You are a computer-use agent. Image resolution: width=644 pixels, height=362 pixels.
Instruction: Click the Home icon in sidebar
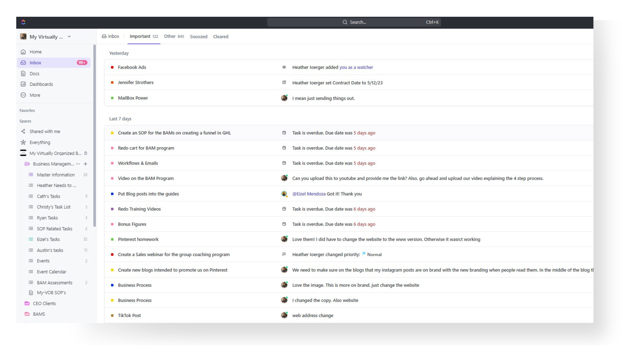(x=23, y=52)
